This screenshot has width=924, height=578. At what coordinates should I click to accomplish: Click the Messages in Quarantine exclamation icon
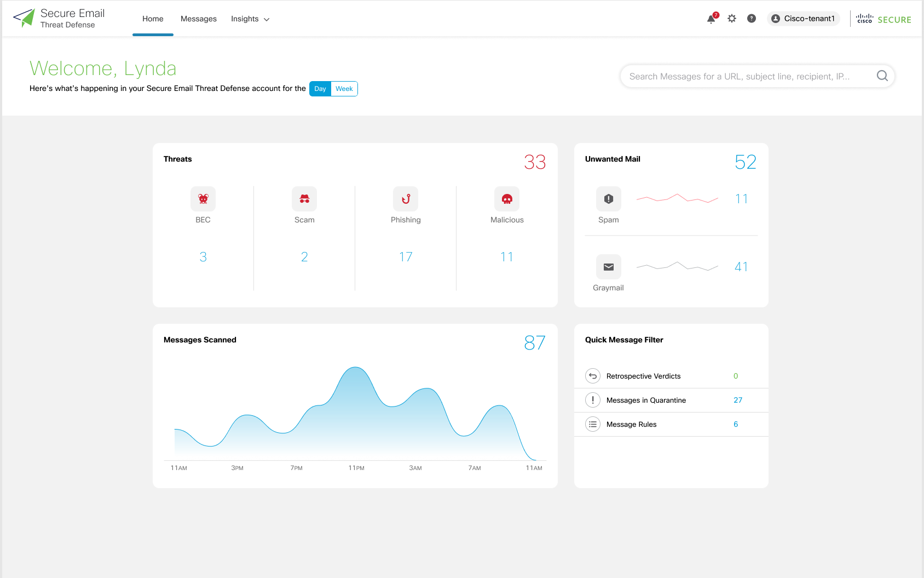pos(593,400)
